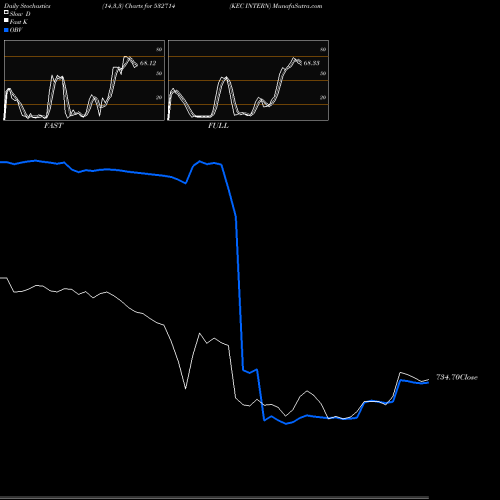Click the FULL stochastic chart panel
This screenshot has width=500, height=500.
coord(248,80)
